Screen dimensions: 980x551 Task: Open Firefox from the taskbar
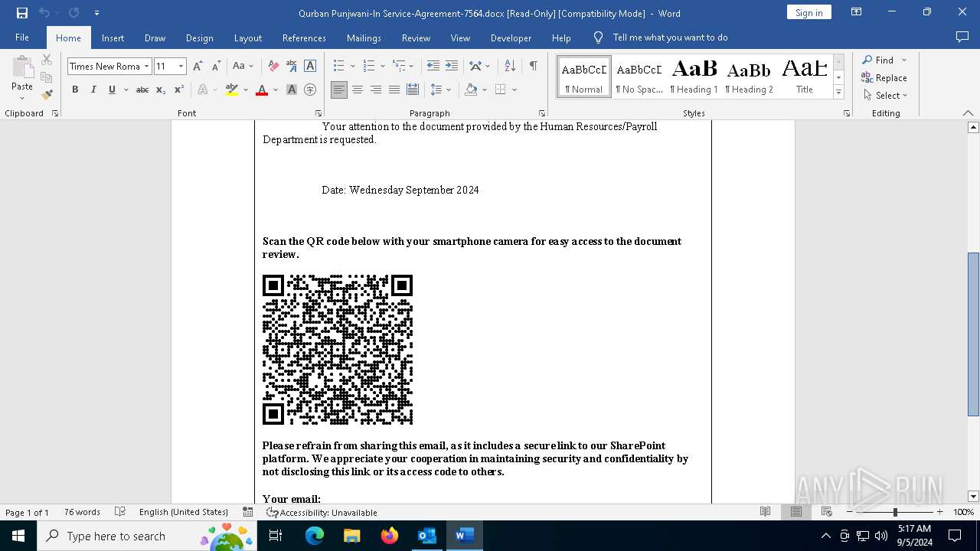click(x=390, y=536)
